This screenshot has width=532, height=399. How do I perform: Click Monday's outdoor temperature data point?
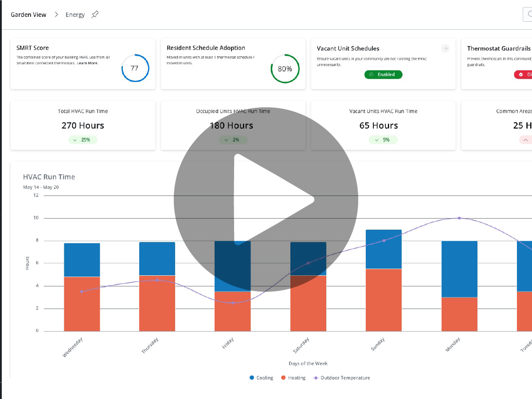click(459, 218)
